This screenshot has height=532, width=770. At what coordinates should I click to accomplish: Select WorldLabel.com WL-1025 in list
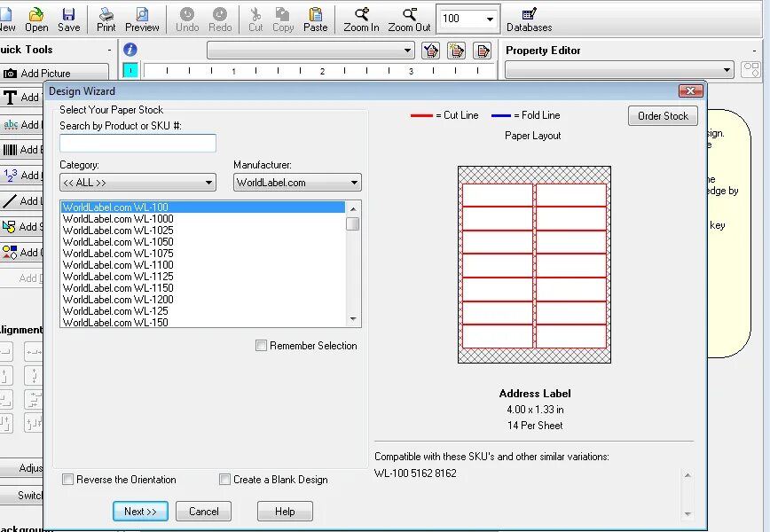click(x=203, y=231)
